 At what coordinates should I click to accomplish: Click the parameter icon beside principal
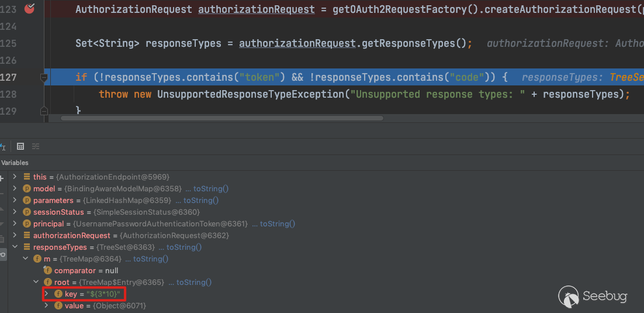pyautogui.click(x=26, y=223)
